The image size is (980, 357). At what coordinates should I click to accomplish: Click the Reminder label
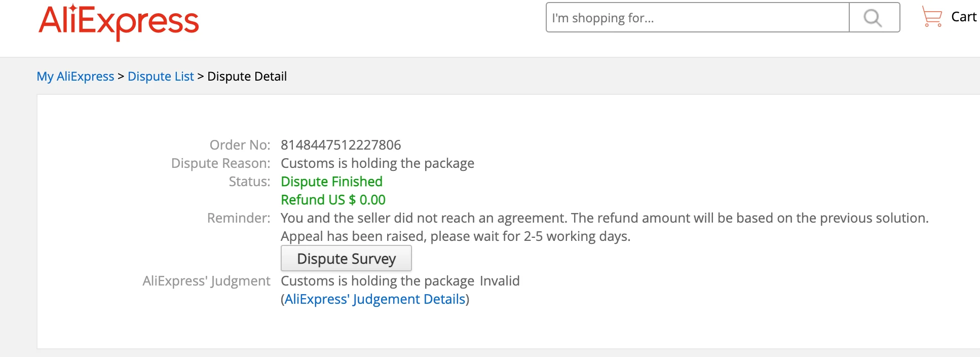[x=239, y=218]
